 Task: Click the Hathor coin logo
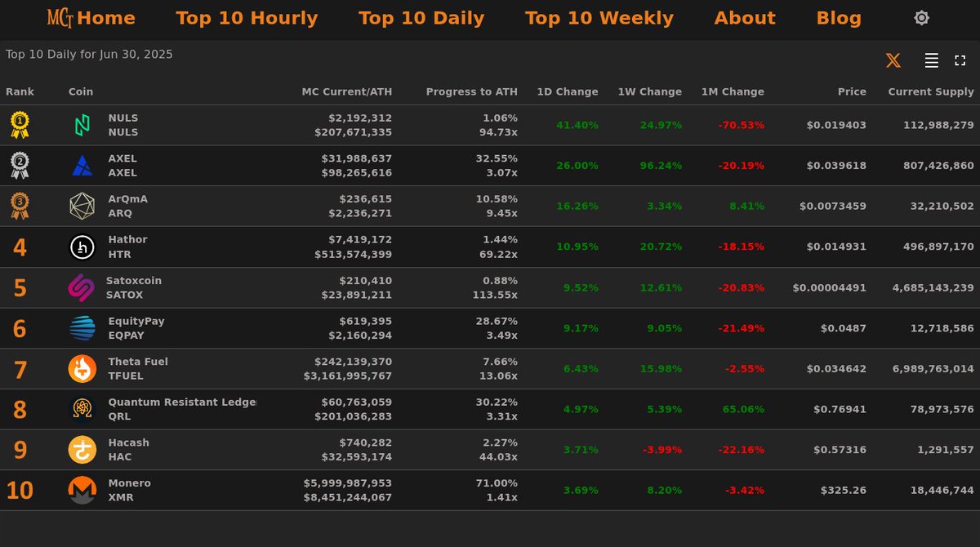(82, 247)
